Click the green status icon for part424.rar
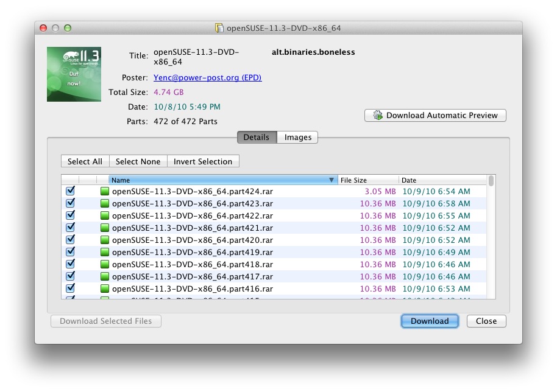Screen dimensions: 557x392 [104, 192]
